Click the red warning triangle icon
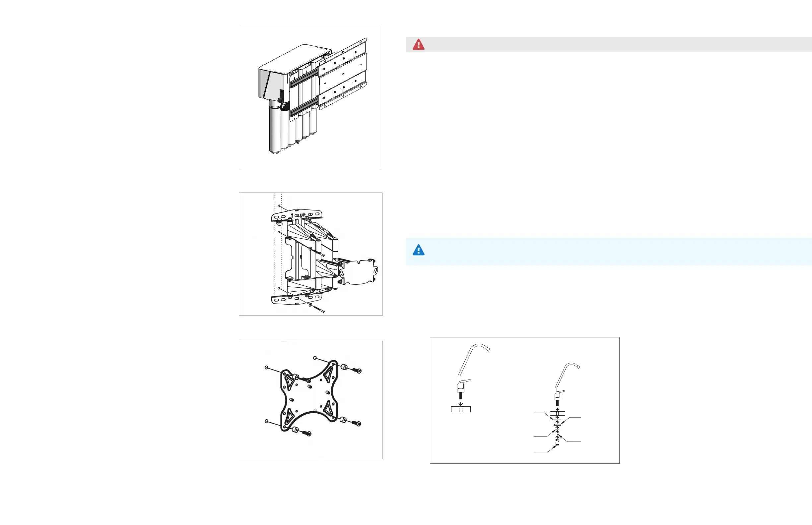This screenshot has height=525, width=812. [x=418, y=44]
